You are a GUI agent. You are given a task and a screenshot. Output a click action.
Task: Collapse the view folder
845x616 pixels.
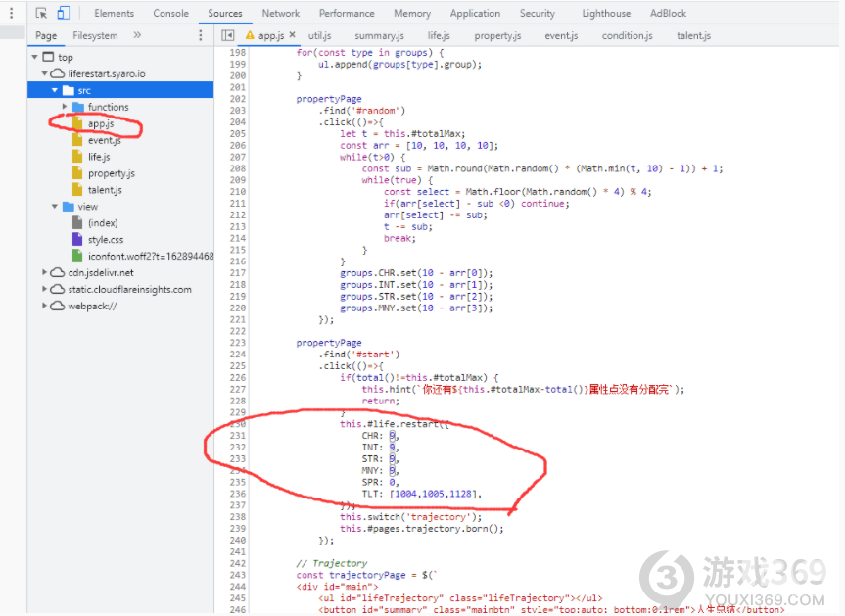55,207
